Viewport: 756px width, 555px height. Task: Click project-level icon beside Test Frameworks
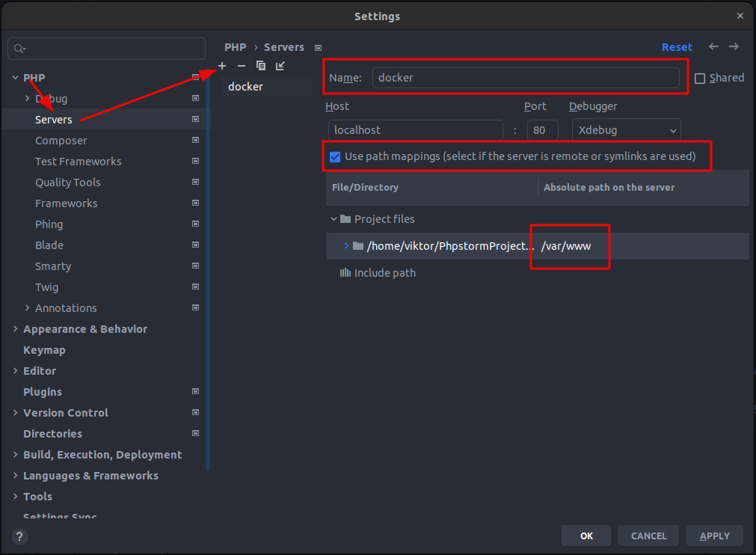195,161
